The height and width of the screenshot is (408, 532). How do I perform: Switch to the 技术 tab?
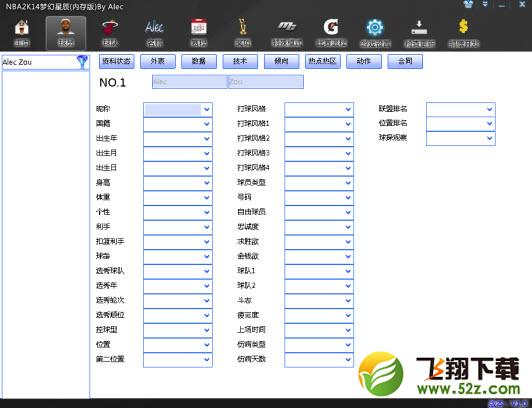pyautogui.click(x=240, y=61)
